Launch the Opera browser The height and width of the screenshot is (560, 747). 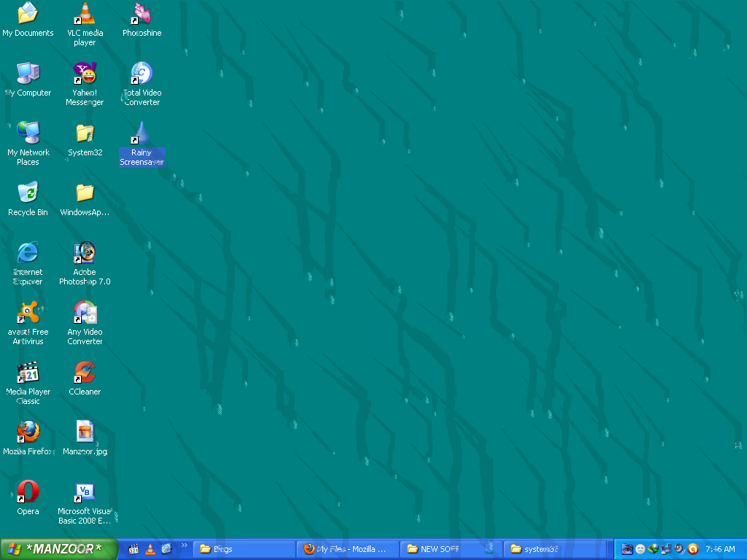[28, 492]
